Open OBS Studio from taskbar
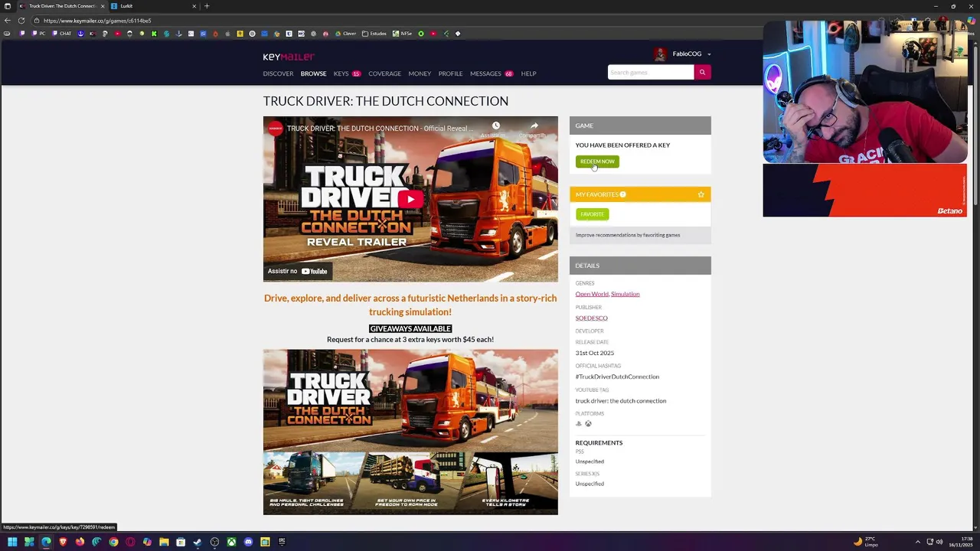This screenshot has width=980, height=551. pyautogui.click(x=214, y=542)
